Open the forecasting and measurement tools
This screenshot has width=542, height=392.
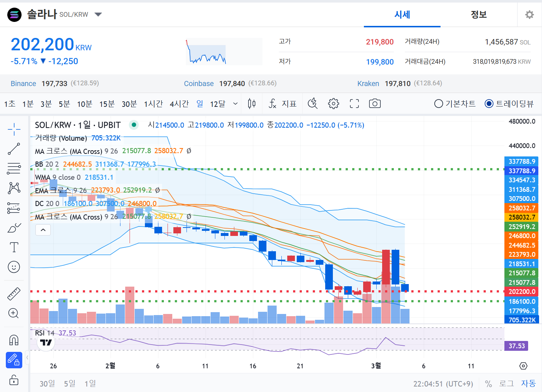tap(14, 208)
